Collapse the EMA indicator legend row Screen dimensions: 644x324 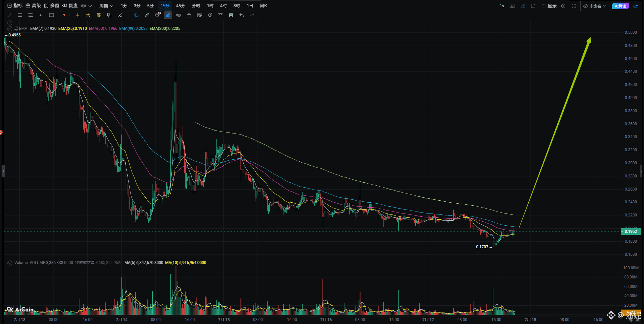click(x=10, y=29)
